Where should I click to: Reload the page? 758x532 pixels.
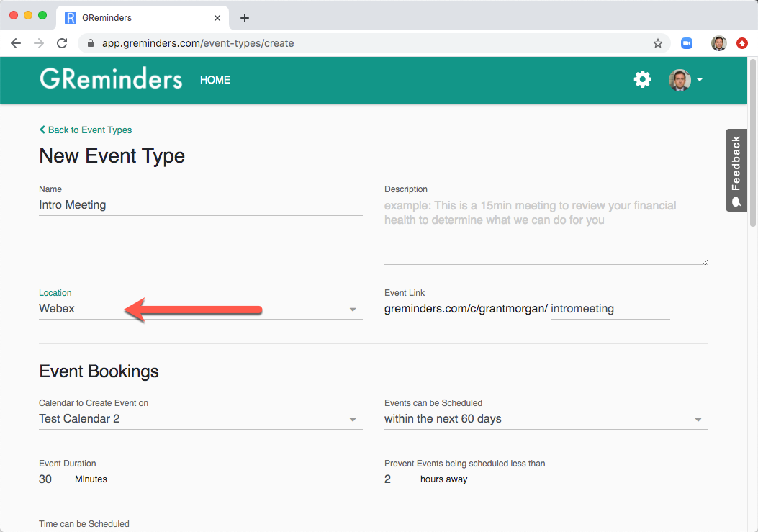[62, 43]
